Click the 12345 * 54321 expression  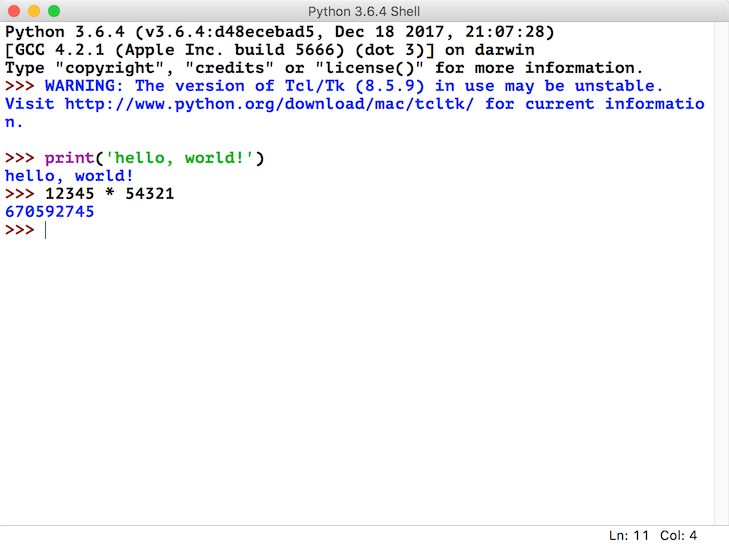(109, 194)
